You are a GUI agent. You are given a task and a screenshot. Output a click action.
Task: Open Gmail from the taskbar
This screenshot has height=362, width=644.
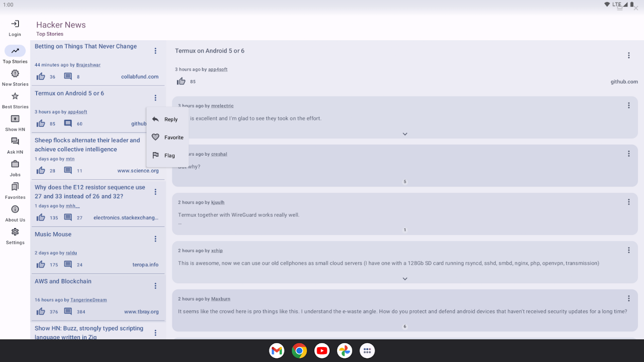pos(277,351)
